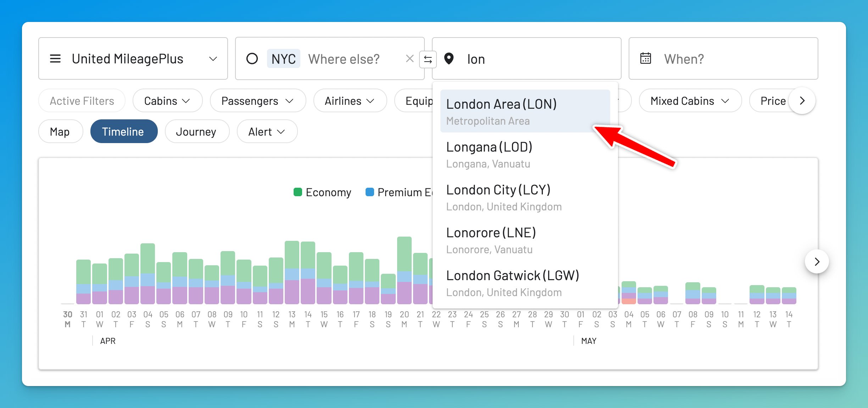Click the origin circle icon before NYC
Viewport: 868px width, 408px height.
pyautogui.click(x=252, y=59)
